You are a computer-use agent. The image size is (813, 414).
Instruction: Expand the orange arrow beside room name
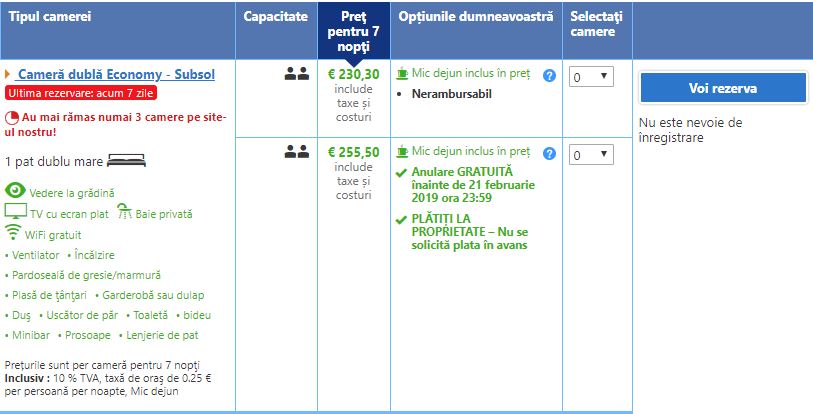point(8,74)
